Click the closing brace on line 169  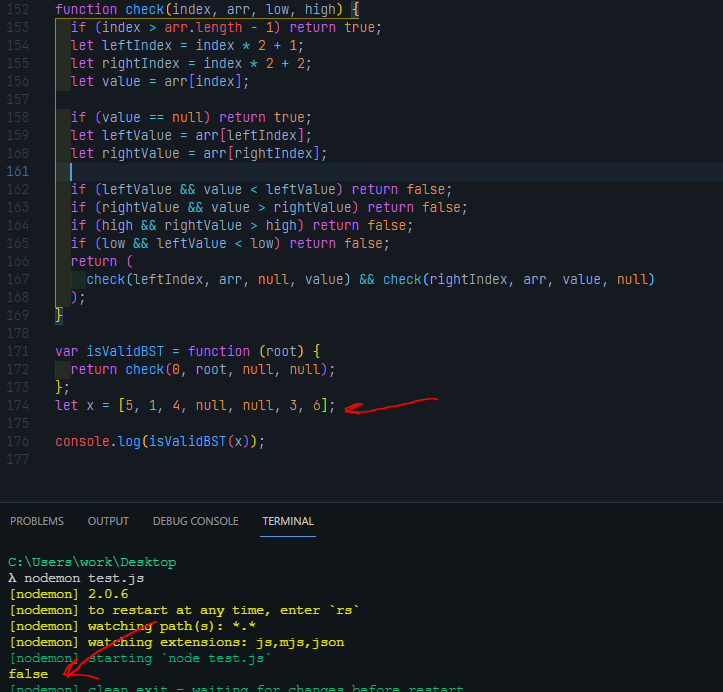tap(59, 315)
